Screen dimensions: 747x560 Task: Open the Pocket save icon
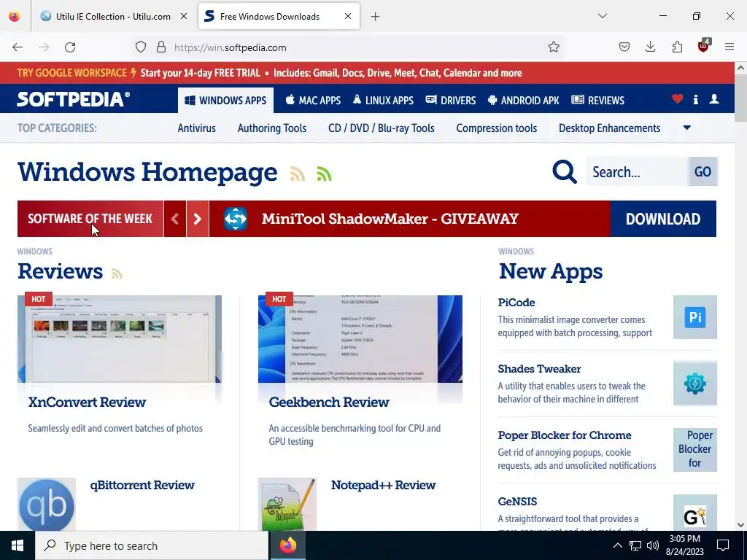[x=624, y=47]
